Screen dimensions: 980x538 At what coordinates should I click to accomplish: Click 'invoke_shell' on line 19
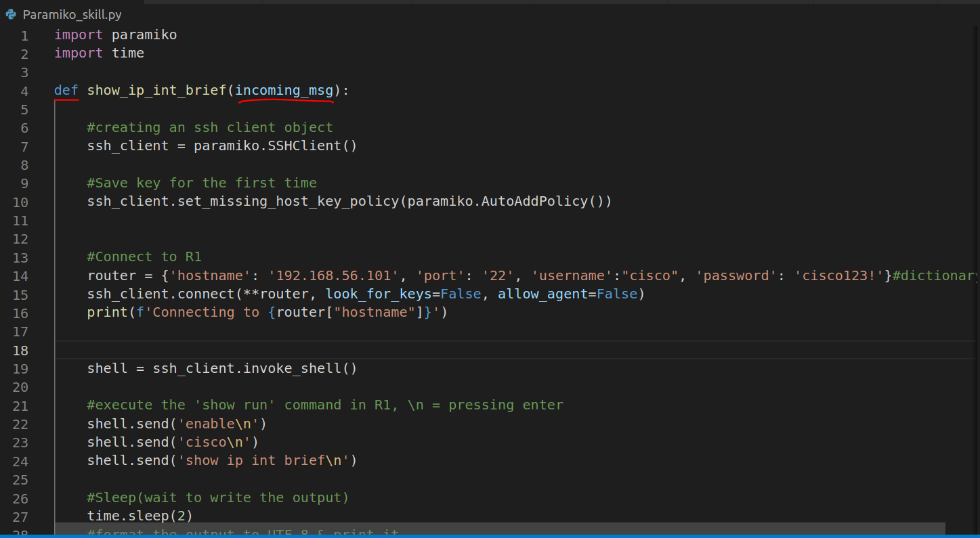(293, 368)
